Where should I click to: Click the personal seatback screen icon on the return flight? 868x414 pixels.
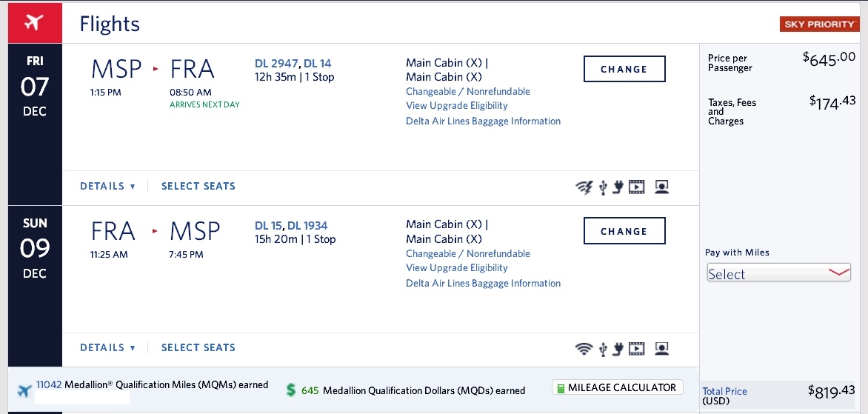coord(662,349)
